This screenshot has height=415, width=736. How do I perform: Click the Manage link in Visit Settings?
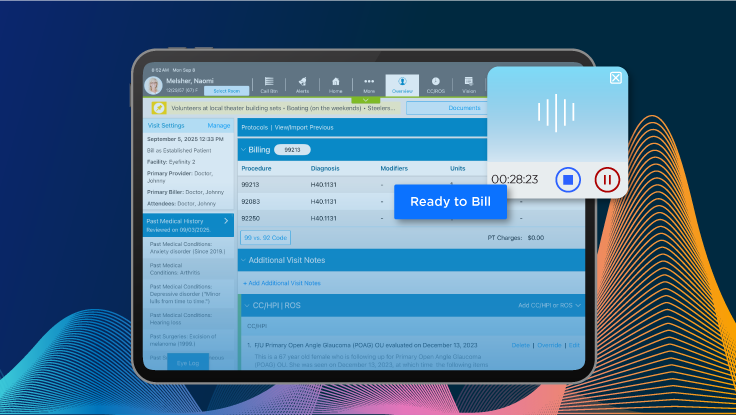point(218,126)
